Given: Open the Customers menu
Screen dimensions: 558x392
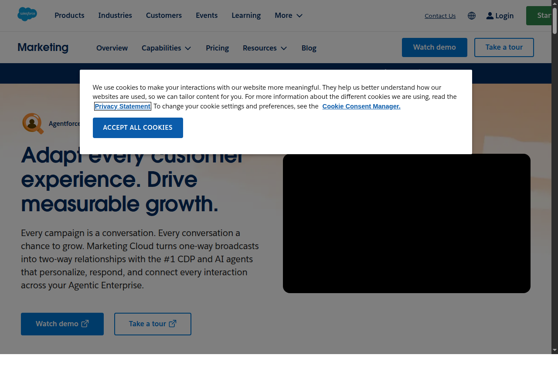Looking at the screenshot, I should (x=164, y=15).
